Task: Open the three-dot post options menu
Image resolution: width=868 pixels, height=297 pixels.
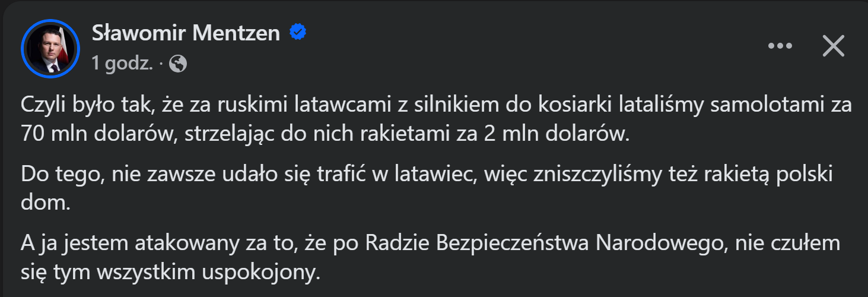Action: click(x=780, y=46)
